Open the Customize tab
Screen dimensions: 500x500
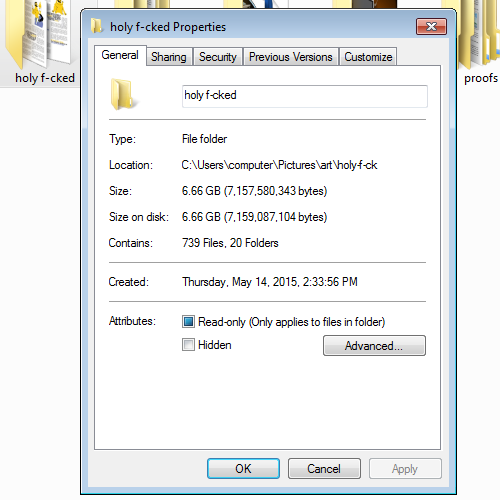(368, 57)
